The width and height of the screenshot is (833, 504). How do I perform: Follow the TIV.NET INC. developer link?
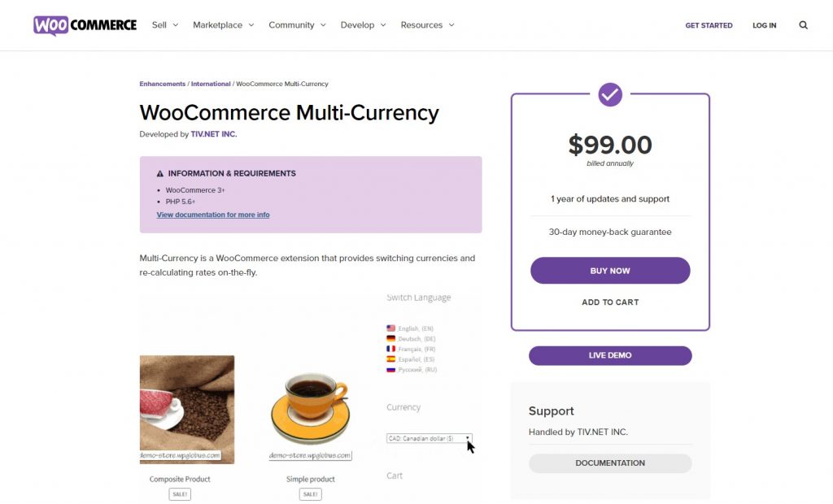[214, 134]
